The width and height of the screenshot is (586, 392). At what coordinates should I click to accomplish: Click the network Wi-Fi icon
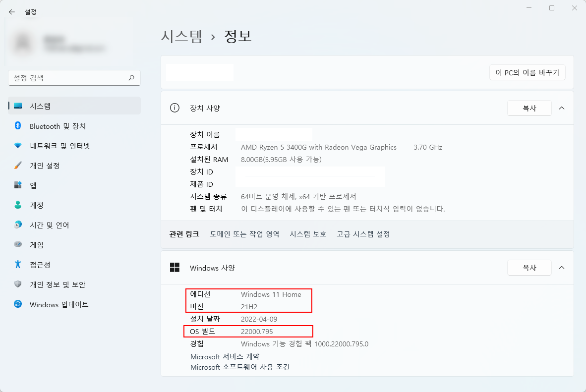(18, 145)
